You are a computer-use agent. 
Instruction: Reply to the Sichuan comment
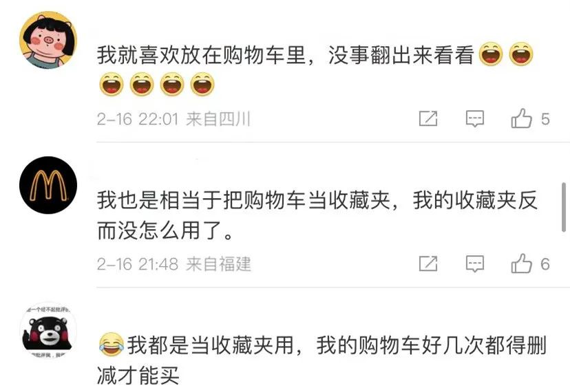coord(475,118)
